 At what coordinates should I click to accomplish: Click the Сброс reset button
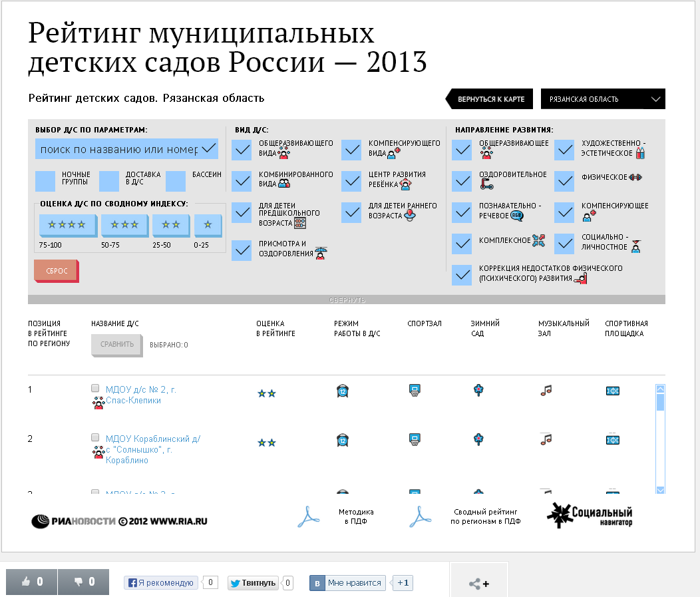(57, 271)
